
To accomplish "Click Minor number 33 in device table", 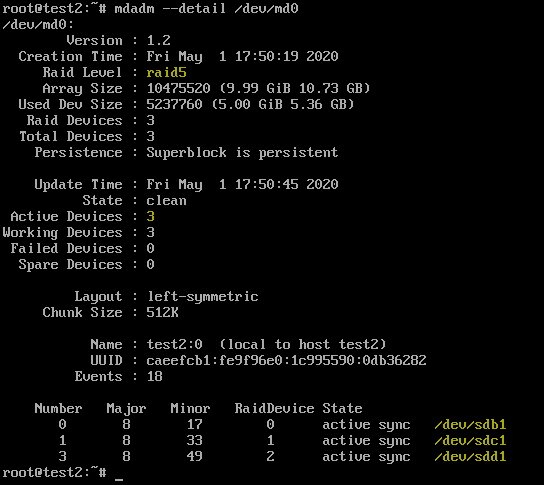I will pyautogui.click(x=195, y=440).
